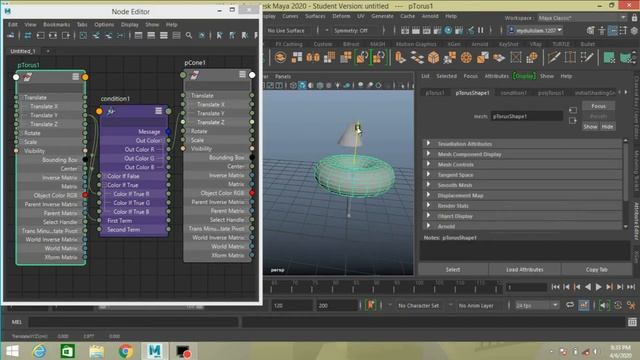Viewport: 640px width, 360px height.
Task: Expand the Smooth Mesh section
Action: [x=428, y=184]
